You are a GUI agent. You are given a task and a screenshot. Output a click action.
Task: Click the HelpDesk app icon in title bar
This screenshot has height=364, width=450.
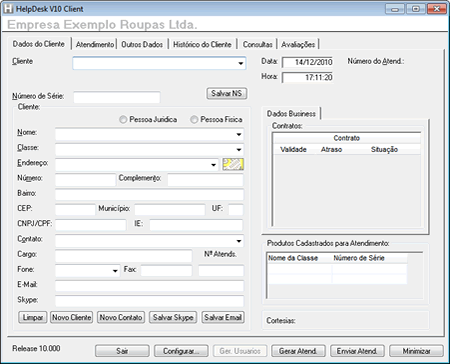coord(8,9)
